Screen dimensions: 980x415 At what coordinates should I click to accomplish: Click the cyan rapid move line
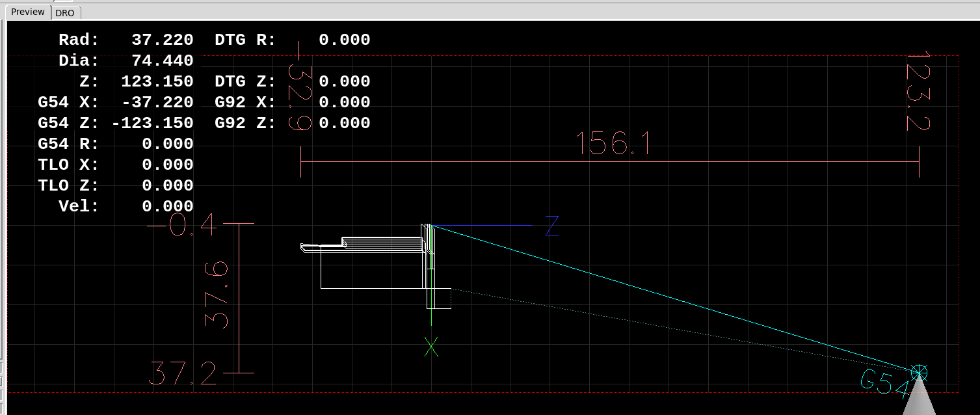(x=674, y=299)
